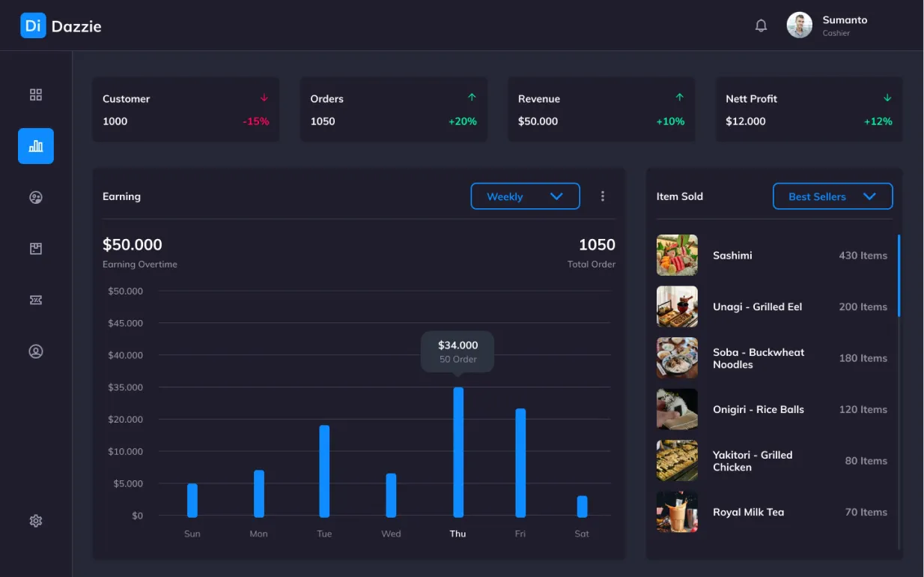
Task: Select the Onigiri - Rice Balls name
Action: coord(759,409)
